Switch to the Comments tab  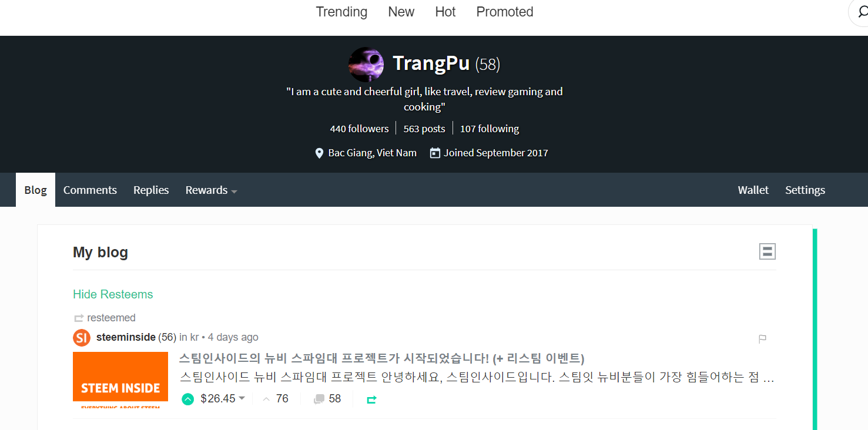[90, 190]
